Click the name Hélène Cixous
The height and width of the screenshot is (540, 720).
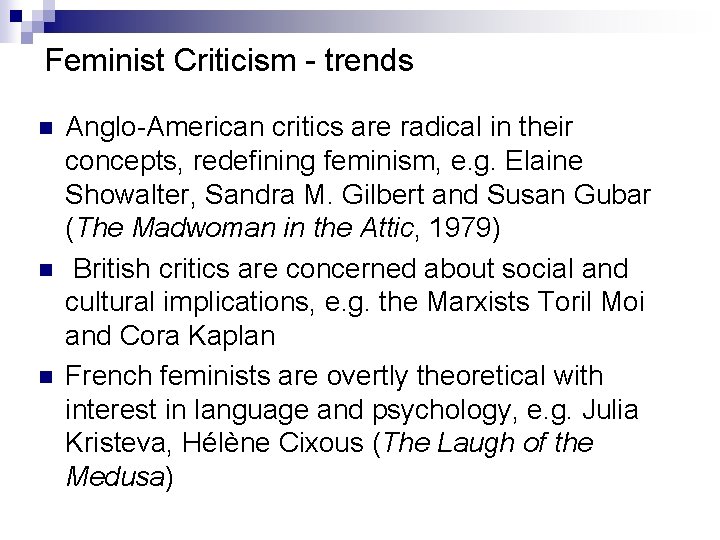273,443
